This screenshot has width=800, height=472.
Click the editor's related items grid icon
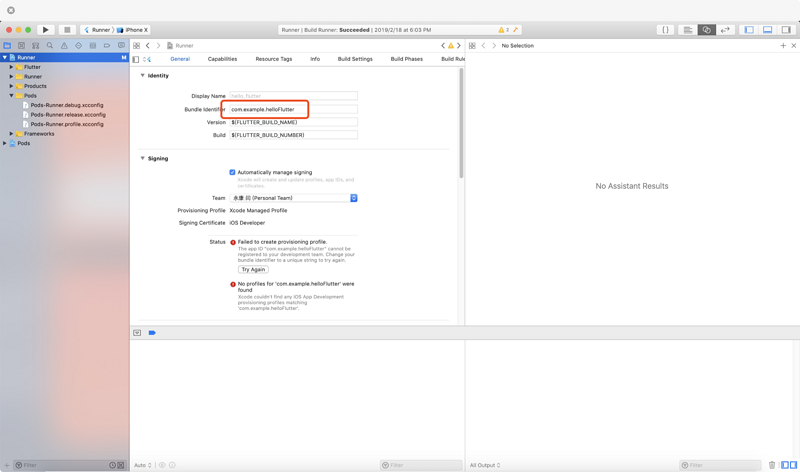click(x=137, y=45)
